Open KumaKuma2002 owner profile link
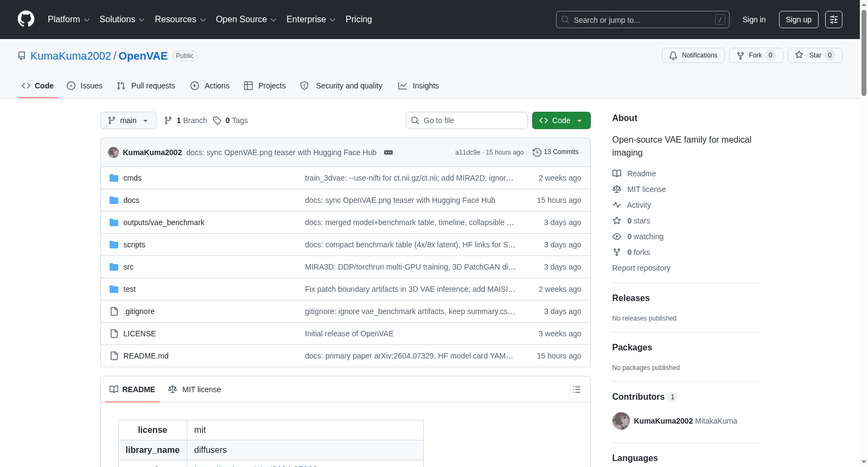Screen dimensions: 868x467 pyautogui.click(x=71, y=56)
